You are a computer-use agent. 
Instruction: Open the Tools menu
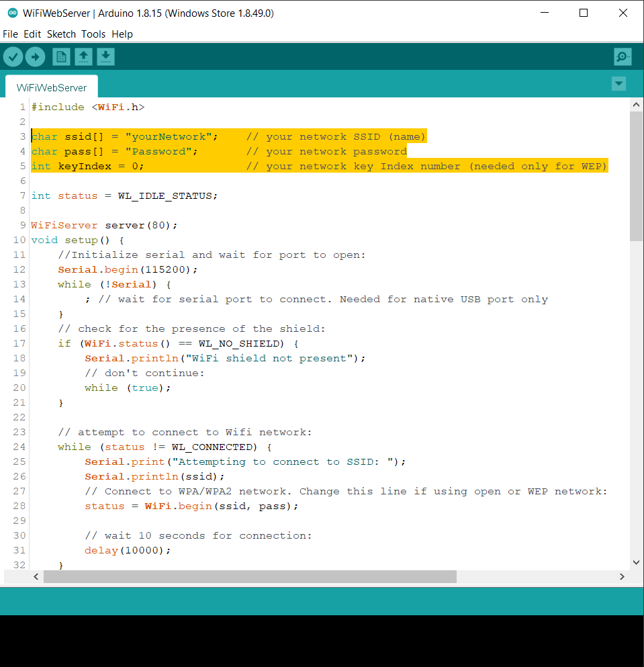click(93, 34)
